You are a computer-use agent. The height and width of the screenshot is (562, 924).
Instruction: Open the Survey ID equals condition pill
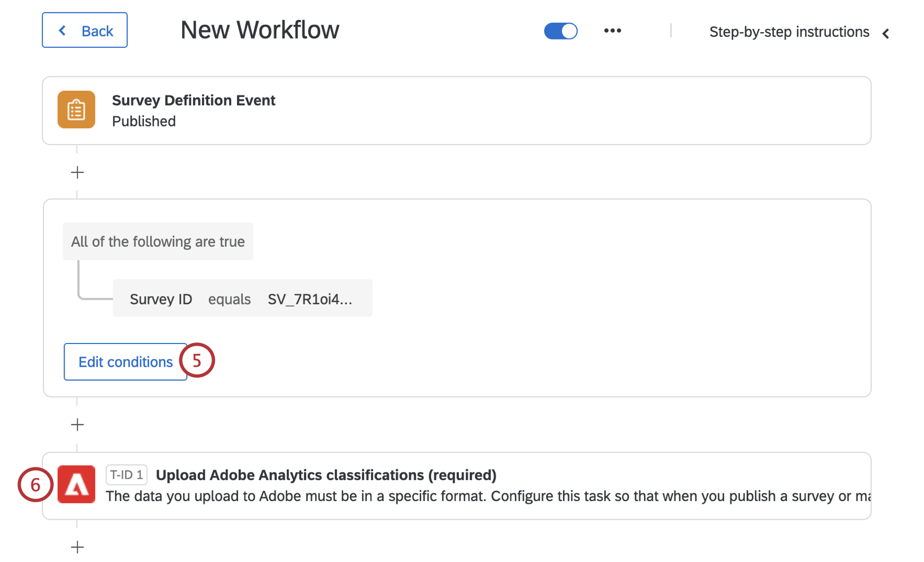[242, 298]
